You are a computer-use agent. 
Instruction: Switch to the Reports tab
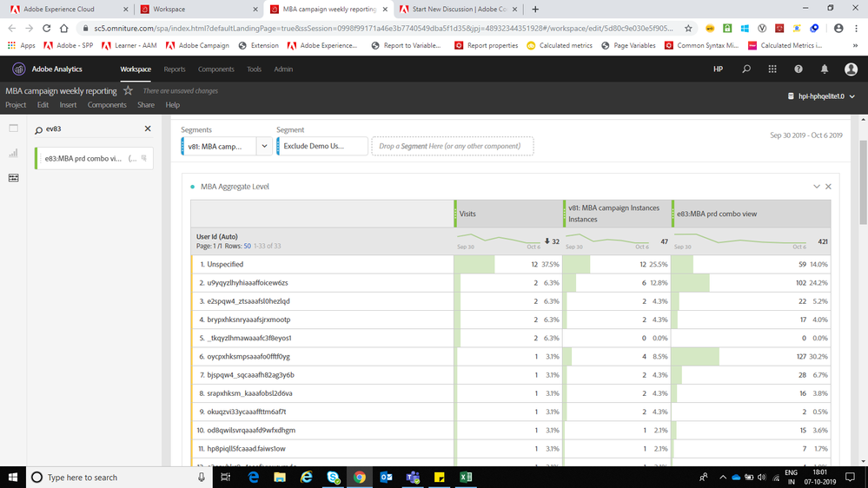[175, 69]
